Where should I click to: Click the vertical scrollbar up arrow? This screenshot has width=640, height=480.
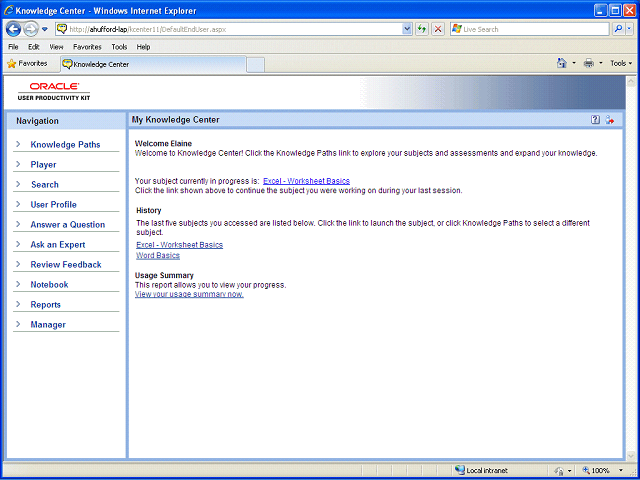point(631,81)
